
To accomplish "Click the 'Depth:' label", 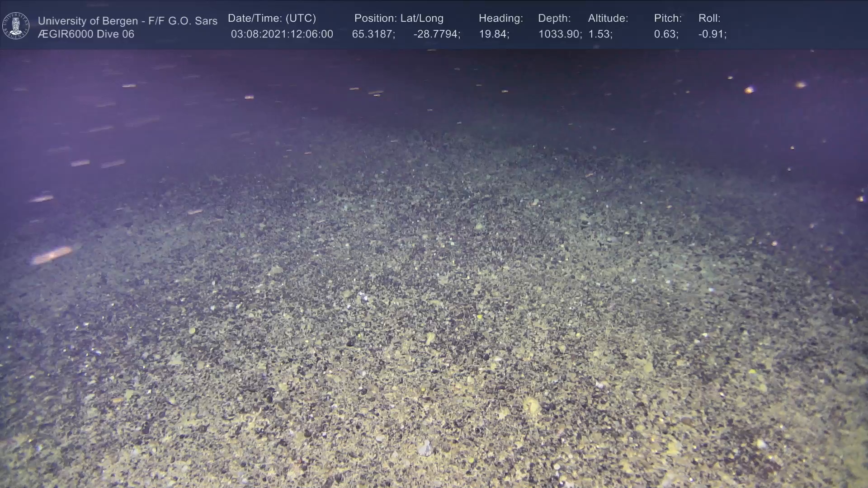I will tap(554, 19).
